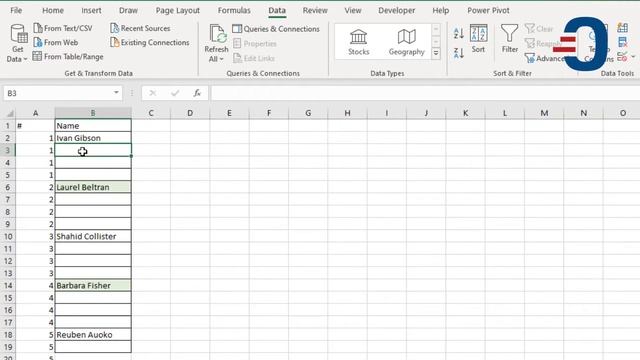The image size is (640, 360).
Task: Switch to the Insert tab
Action: pyautogui.click(x=91, y=10)
